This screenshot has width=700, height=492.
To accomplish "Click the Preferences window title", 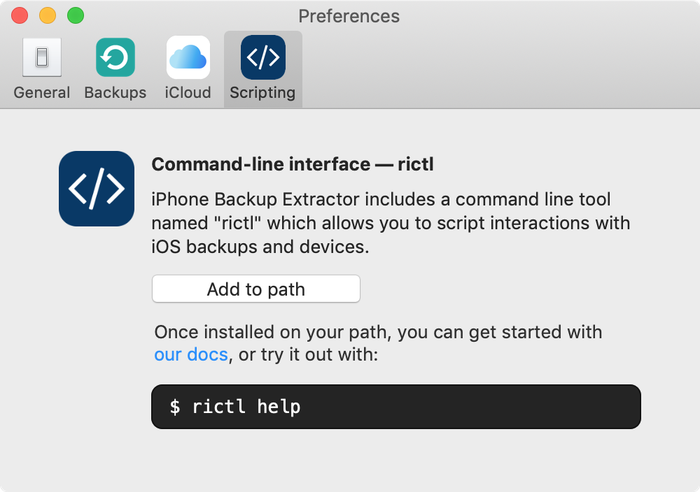I will click(x=349, y=16).
